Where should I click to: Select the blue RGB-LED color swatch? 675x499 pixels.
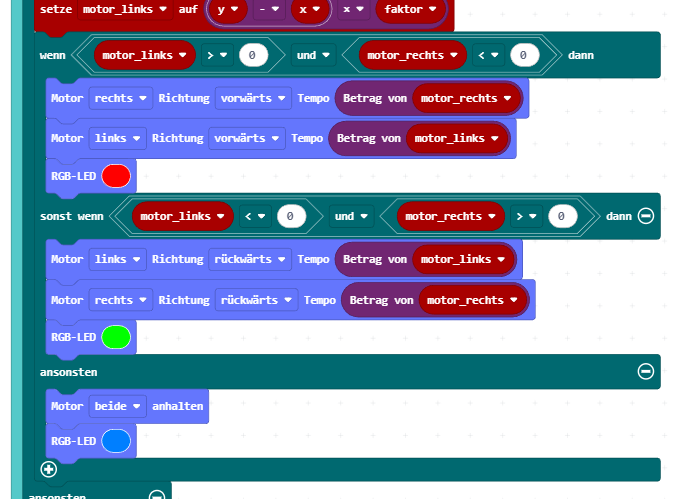(116, 441)
